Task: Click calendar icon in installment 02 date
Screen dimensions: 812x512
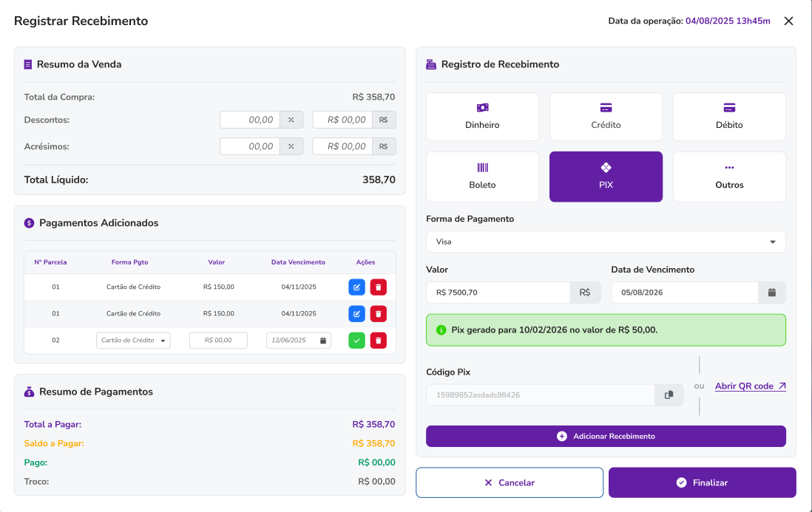Action: click(x=323, y=341)
